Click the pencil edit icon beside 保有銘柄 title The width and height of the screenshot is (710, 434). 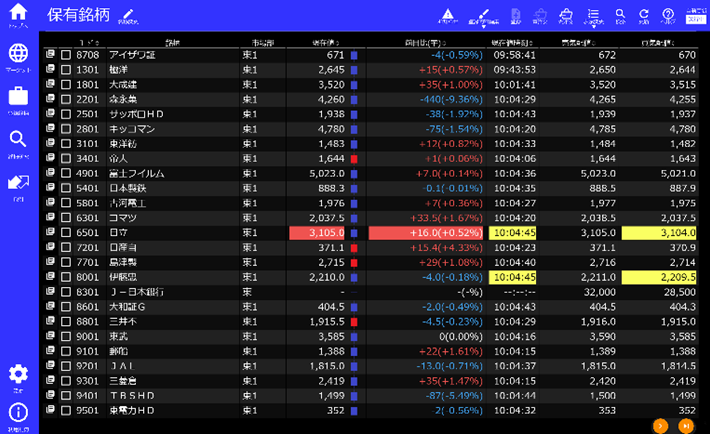click(x=128, y=16)
